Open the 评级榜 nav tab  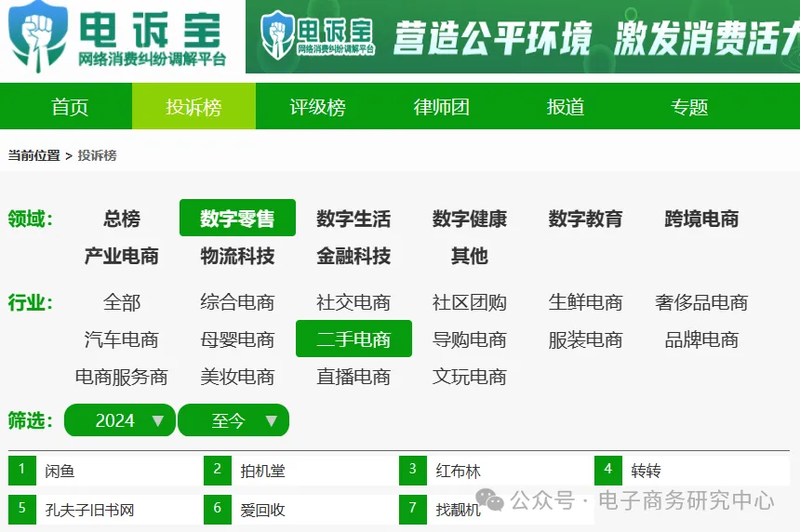tap(317, 107)
